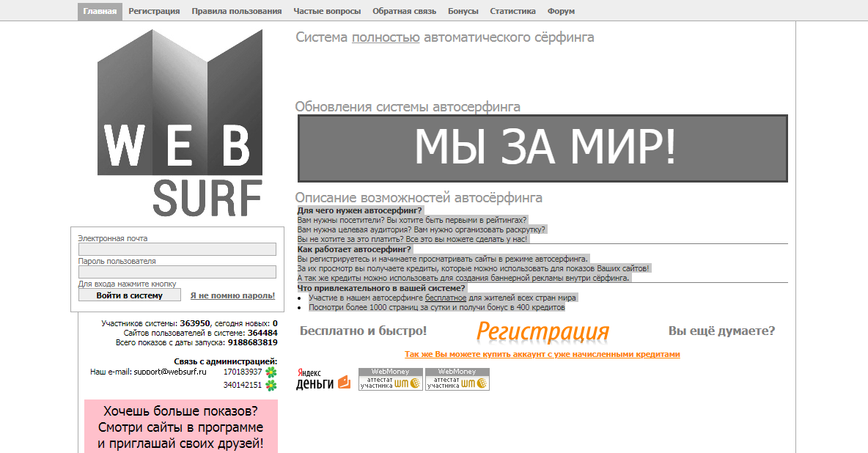
Task: Click the Яндекс Деньги payment logo
Action: [323, 379]
